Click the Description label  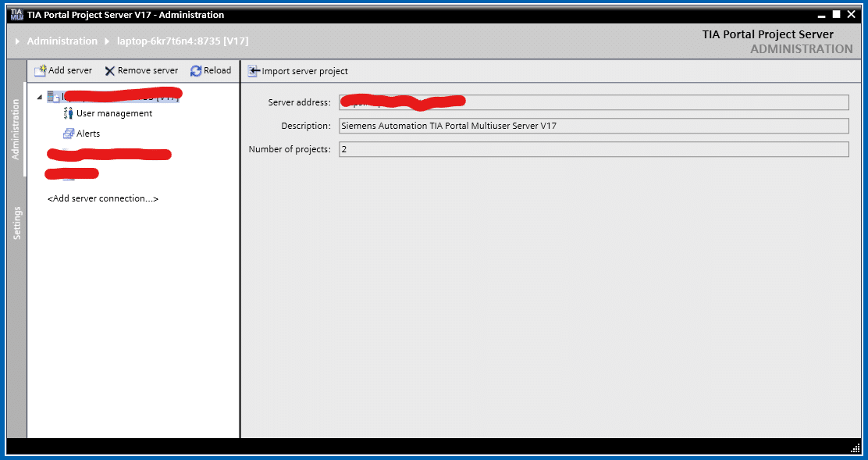click(x=306, y=126)
